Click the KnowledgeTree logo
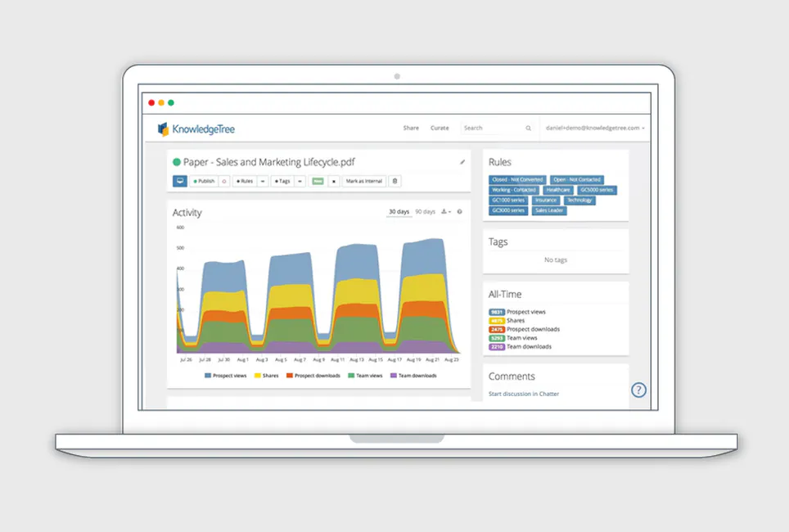 [x=196, y=128]
